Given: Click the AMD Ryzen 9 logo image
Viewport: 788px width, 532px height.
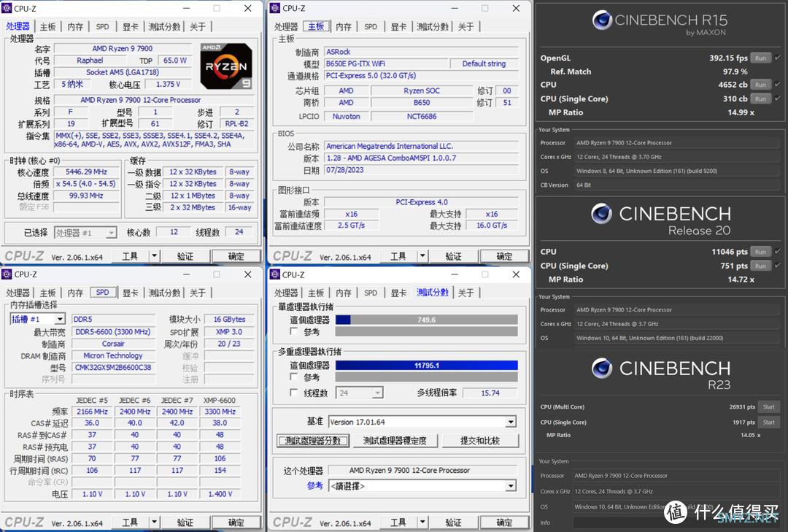Looking at the screenshot, I should (226, 66).
